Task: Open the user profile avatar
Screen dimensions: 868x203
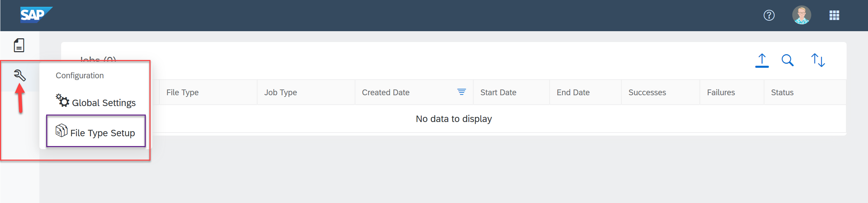Action: pos(801,15)
